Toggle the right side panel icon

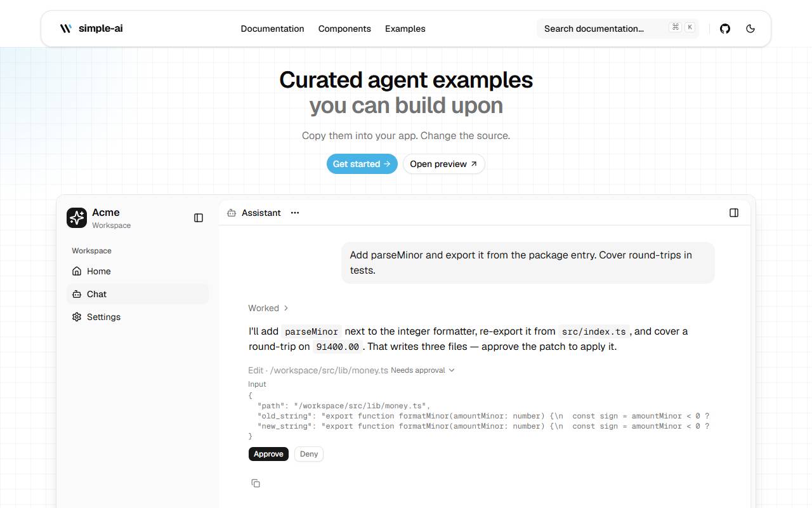click(734, 213)
